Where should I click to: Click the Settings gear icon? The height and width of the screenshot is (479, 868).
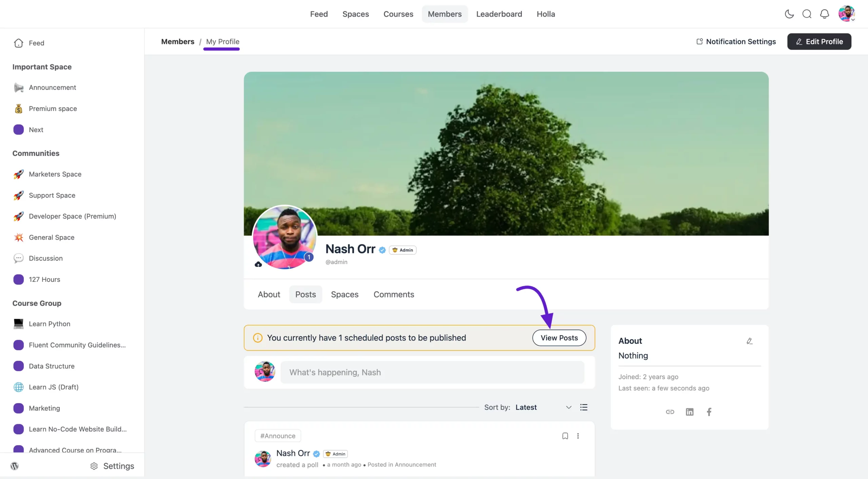[94, 466]
